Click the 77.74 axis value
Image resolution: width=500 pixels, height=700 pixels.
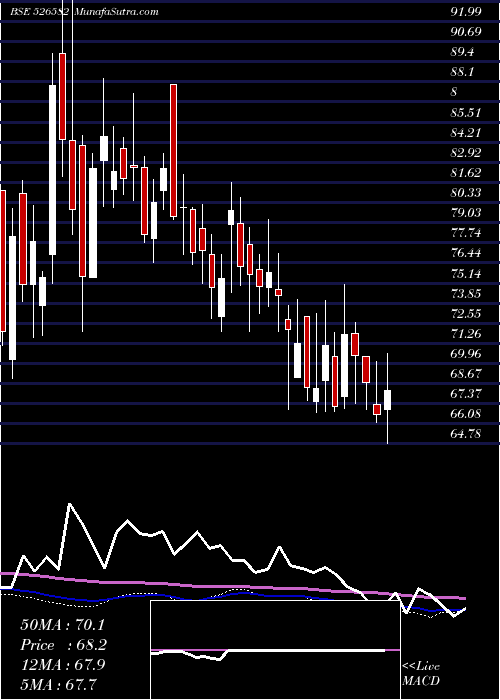point(466,233)
